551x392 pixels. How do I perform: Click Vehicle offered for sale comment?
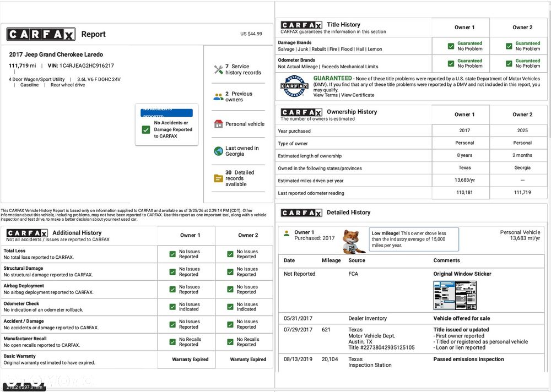[461, 318]
